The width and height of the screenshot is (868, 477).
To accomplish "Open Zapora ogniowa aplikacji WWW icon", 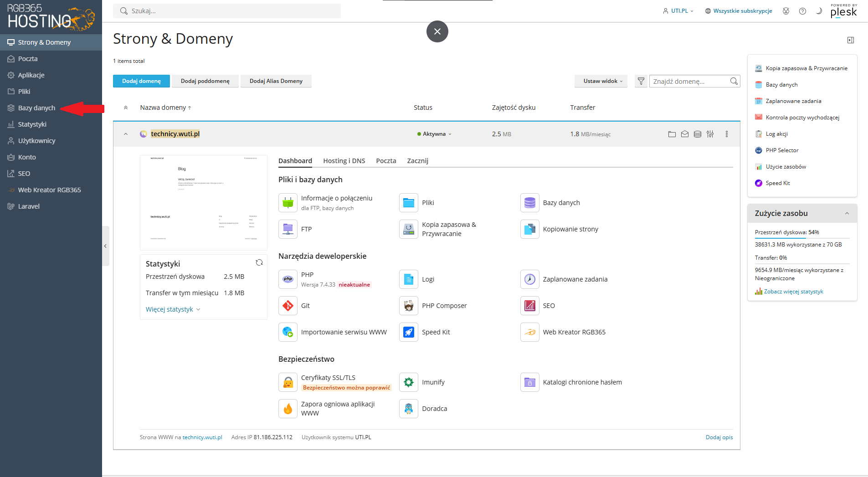I will point(288,409).
